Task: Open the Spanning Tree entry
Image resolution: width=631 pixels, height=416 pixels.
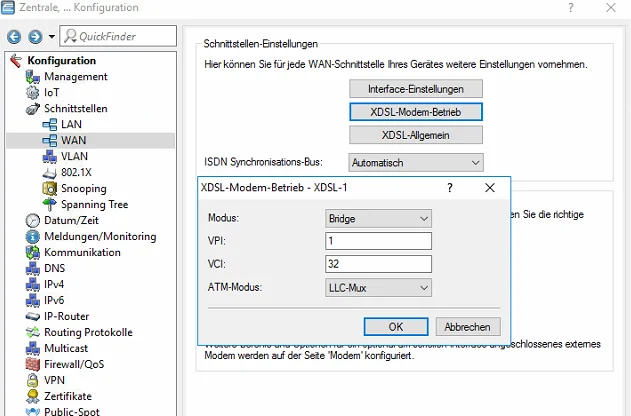Action: point(95,204)
